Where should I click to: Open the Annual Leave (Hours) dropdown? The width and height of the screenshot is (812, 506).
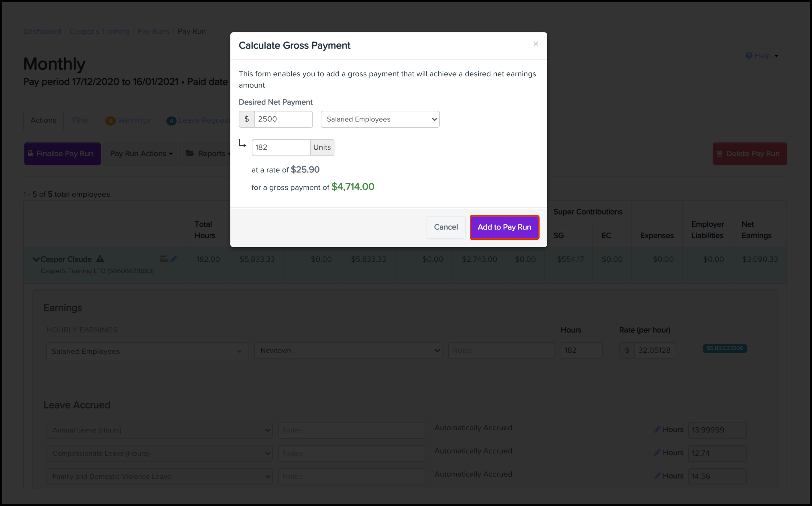point(159,430)
